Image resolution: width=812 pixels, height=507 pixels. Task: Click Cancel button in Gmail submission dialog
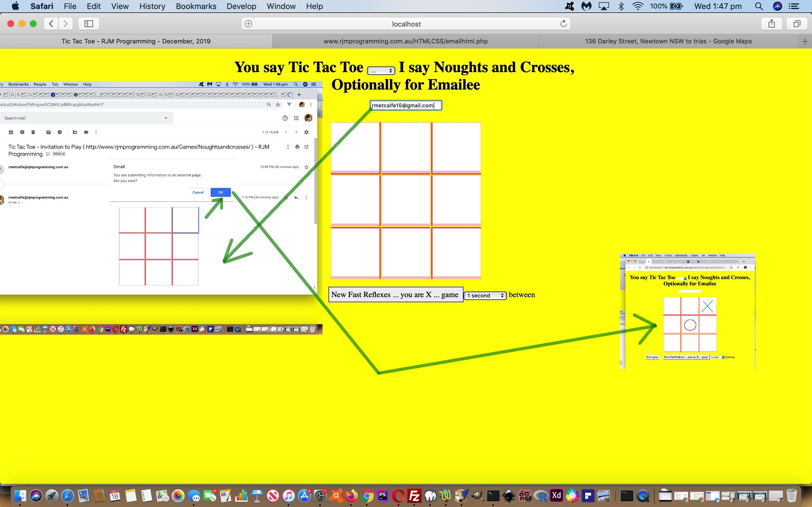pos(198,192)
